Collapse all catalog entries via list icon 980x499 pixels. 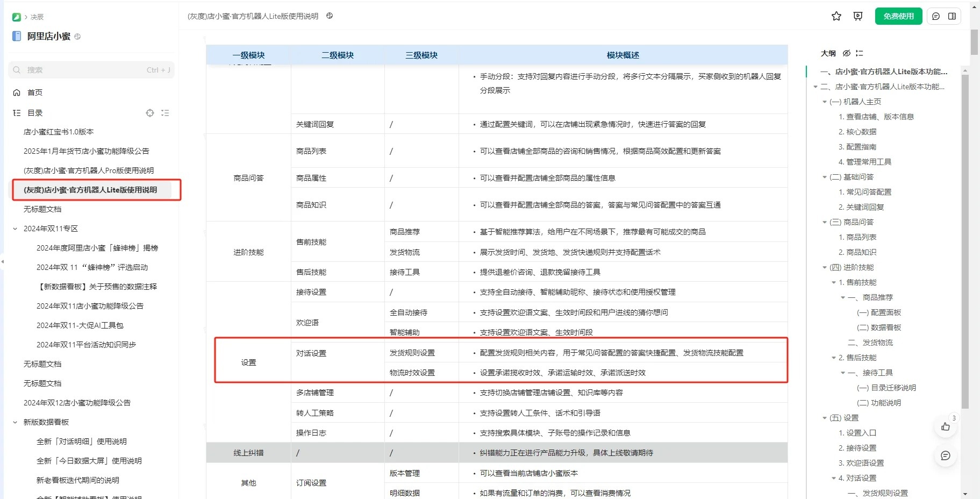tap(165, 113)
